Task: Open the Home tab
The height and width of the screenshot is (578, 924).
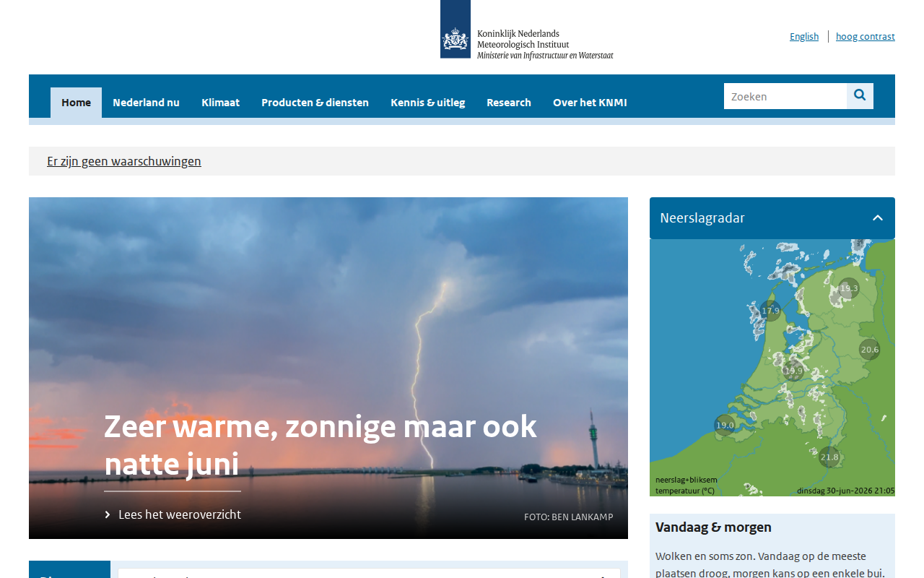Action: click(x=76, y=103)
